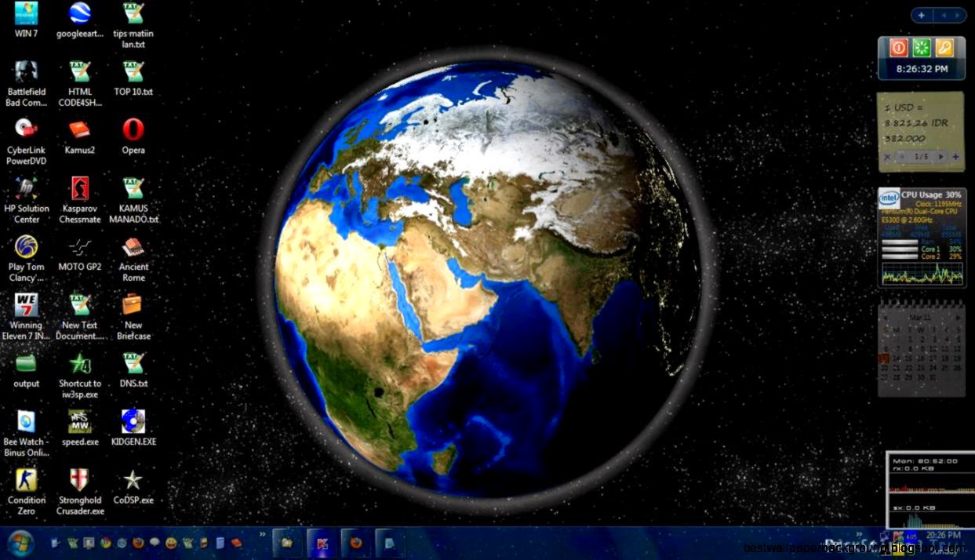Open the MOTO GP2 shortcut
This screenshot has width=975, height=560.
79,253
